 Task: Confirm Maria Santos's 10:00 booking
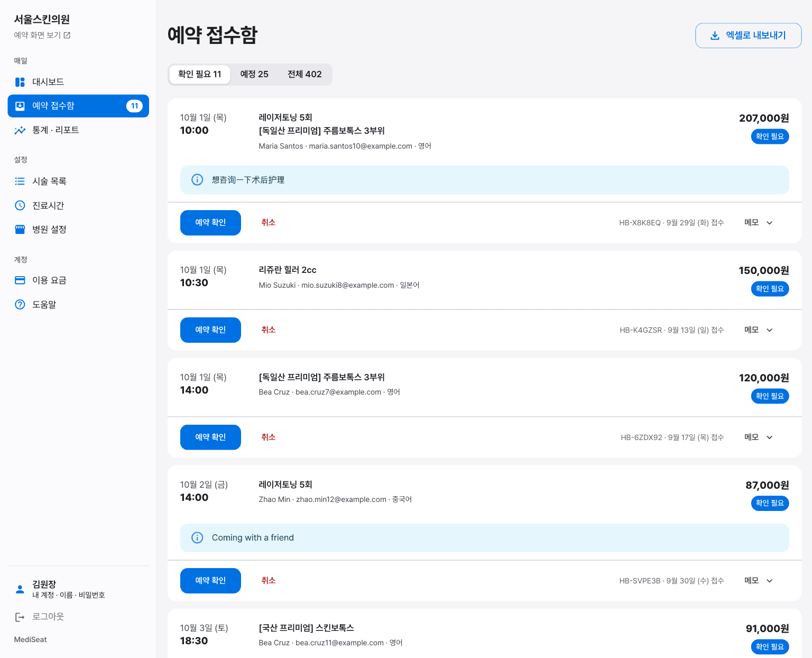(210, 223)
